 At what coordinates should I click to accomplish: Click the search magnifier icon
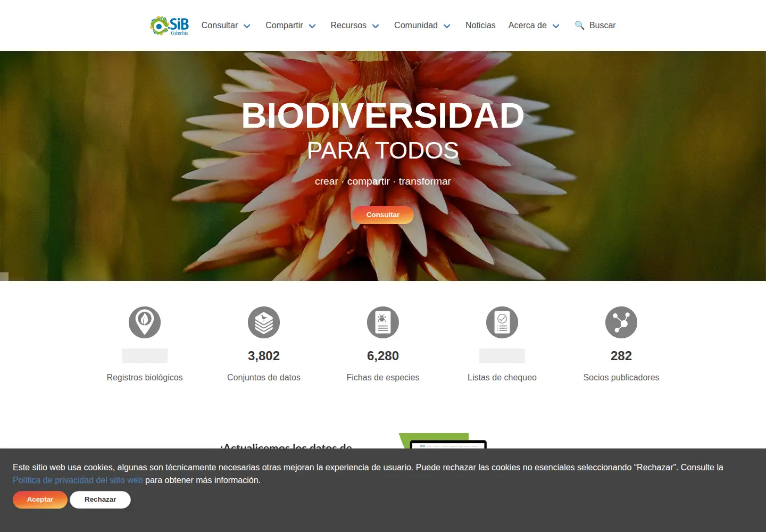coord(580,26)
